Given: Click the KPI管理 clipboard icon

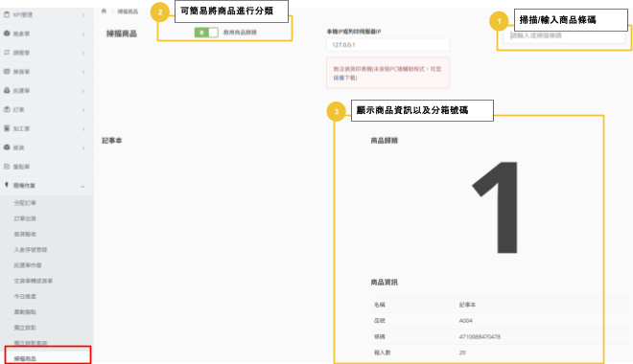Looking at the screenshot, I should pos(7,14).
